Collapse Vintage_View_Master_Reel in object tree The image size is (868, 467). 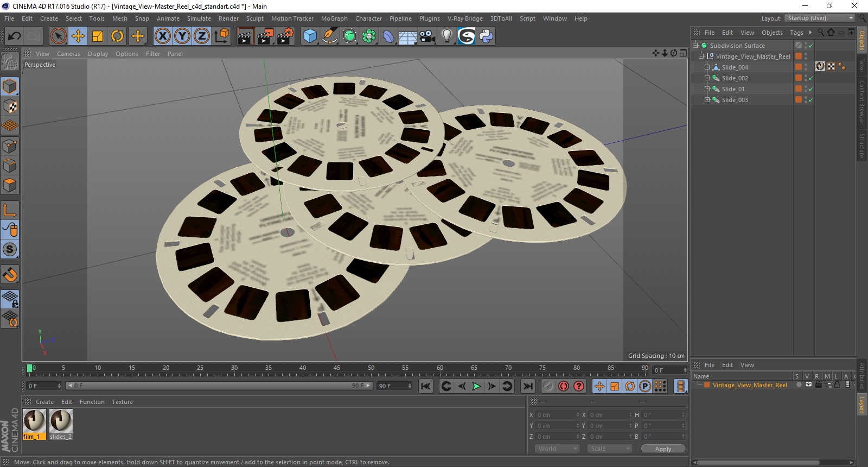701,56
